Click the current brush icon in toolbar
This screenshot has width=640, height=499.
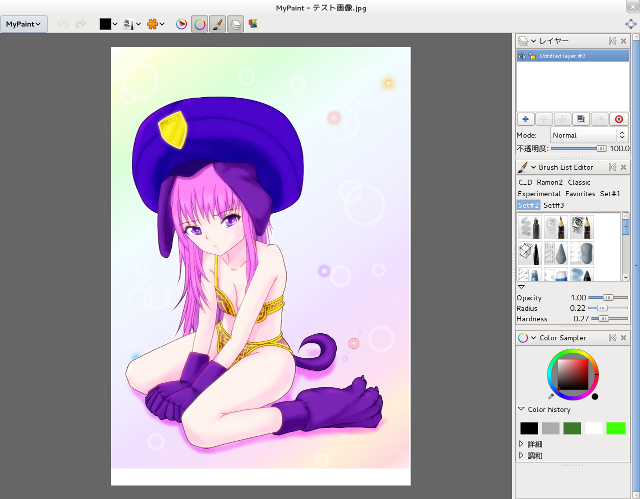point(129,24)
